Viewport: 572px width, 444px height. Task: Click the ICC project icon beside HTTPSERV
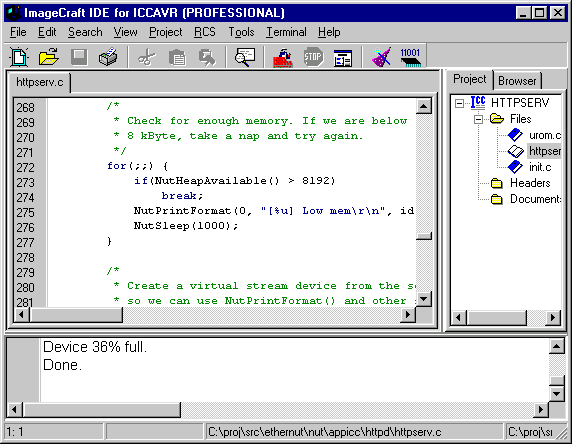coord(478,103)
